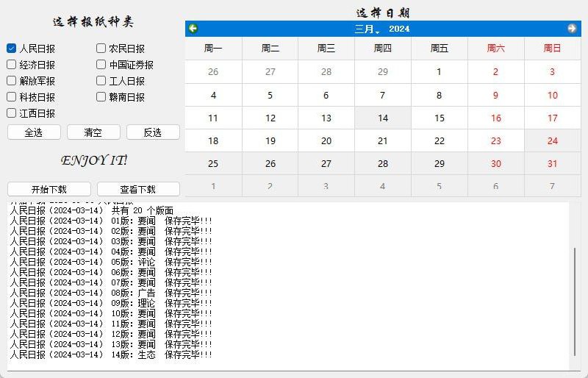
Task: Click log line 14版: 生态
Action: pyautogui.click(x=111, y=354)
